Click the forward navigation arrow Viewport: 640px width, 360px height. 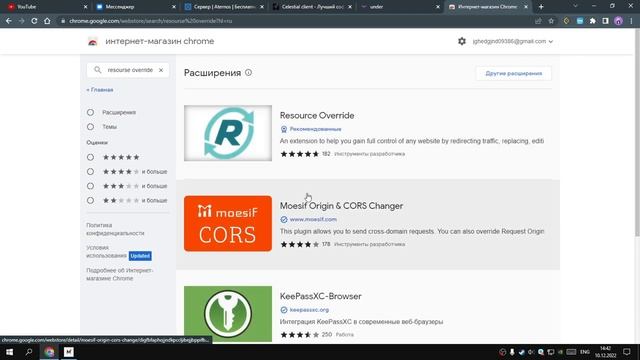pyautogui.click(x=21, y=20)
